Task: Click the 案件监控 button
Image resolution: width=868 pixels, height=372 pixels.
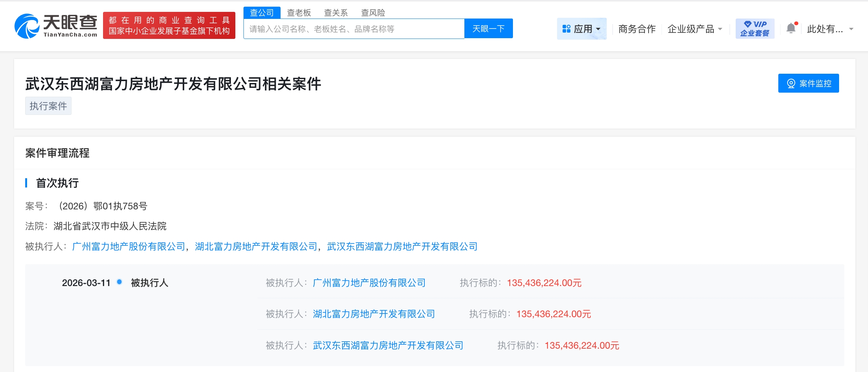Action: tap(808, 83)
